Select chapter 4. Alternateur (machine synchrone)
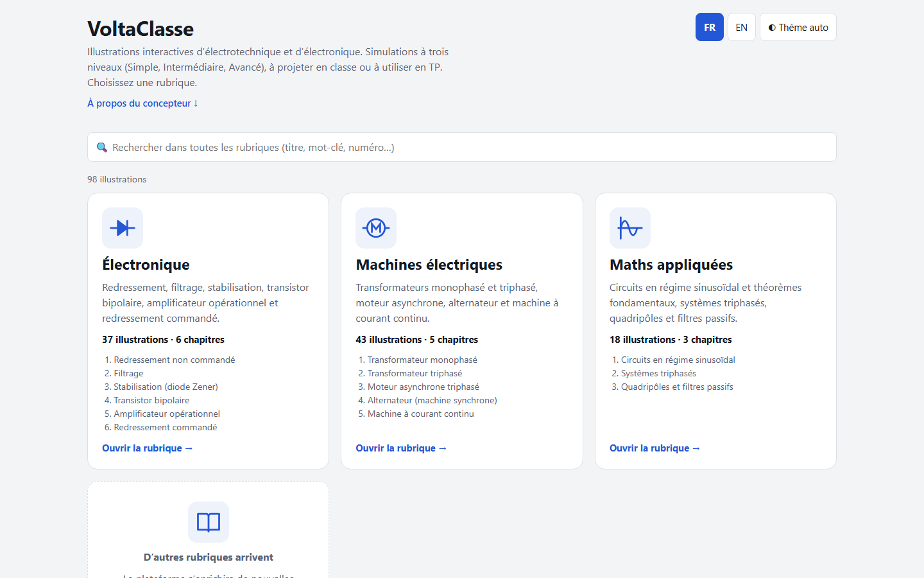 pos(427,400)
